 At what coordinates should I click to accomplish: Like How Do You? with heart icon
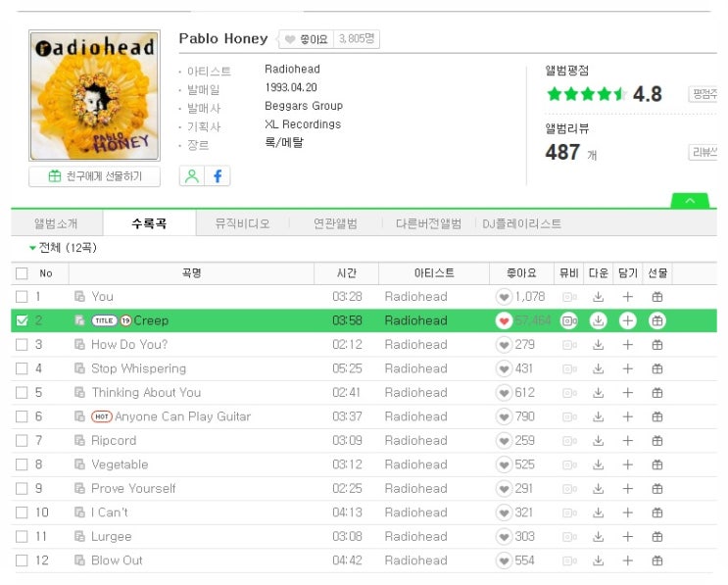click(504, 345)
